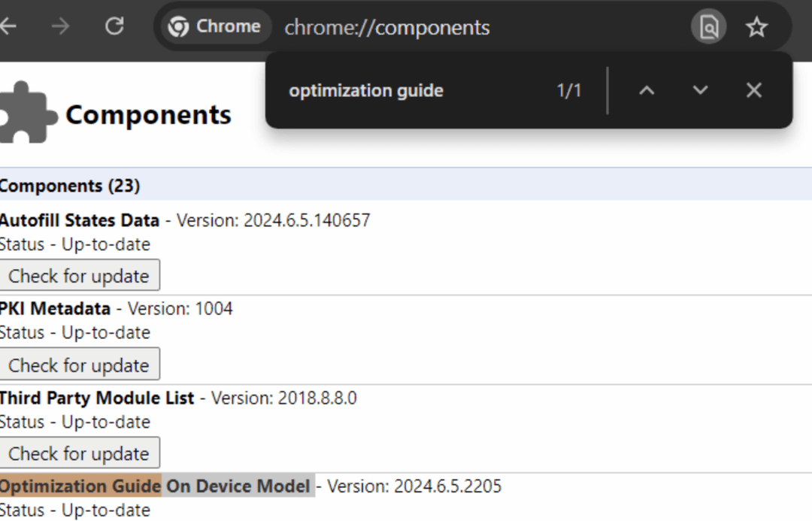Click PKI Metadata 'Status - Up-to-date'
Viewport: 812px width, 521px height.
tap(74, 332)
